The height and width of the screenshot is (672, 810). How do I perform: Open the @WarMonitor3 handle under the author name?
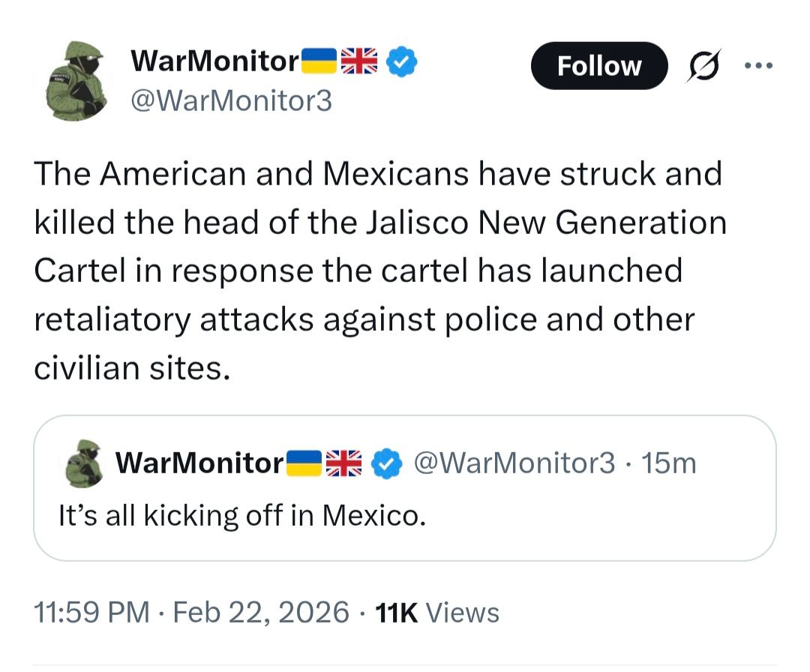(231, 100)
